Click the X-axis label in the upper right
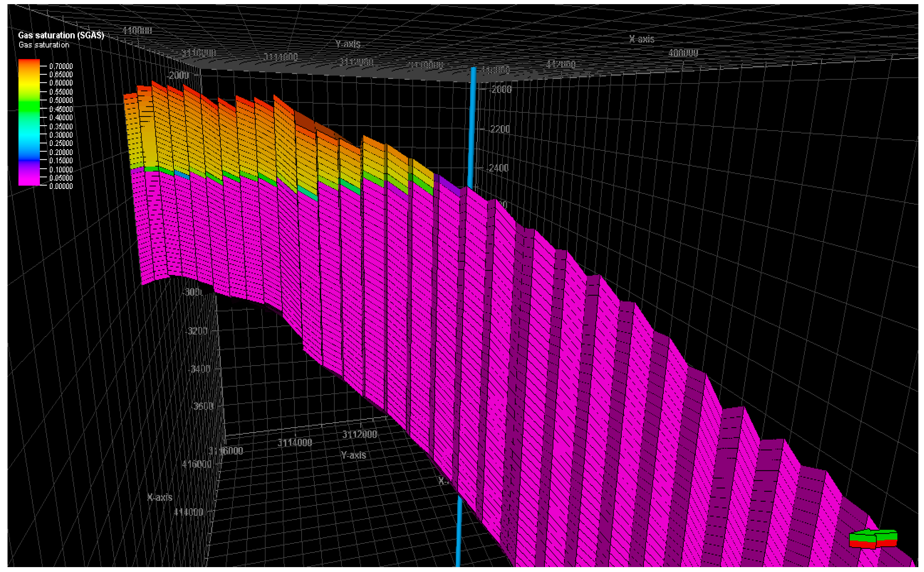 point(642,39)
